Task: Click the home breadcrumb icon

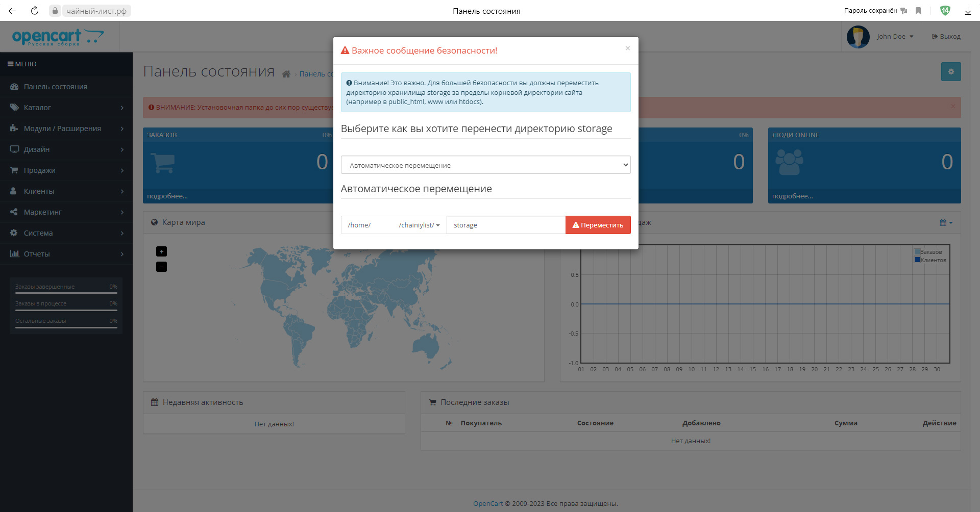Action: tap(286, 74)
